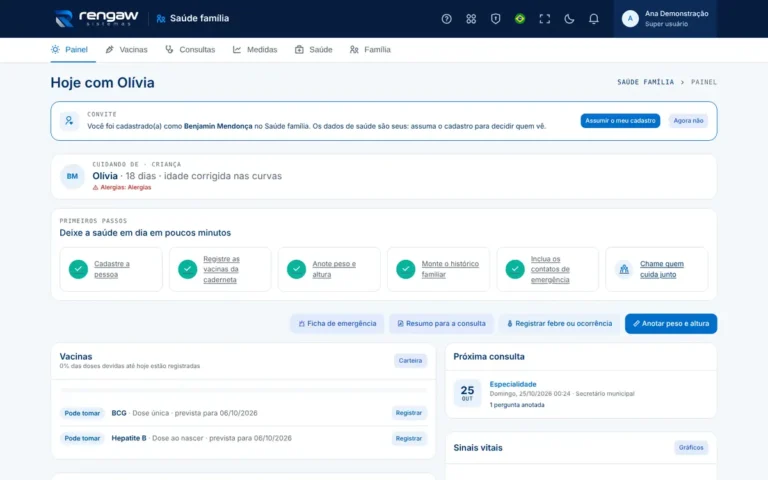This screenshot has width=768, height=480.
Task: Click Anotar peso e altura blue button
Action: 671,323
